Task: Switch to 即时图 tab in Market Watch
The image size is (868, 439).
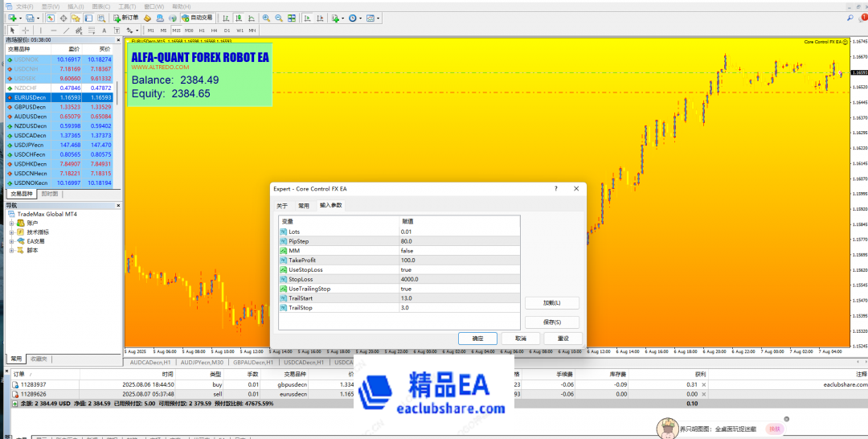Action: pos(51,194)
